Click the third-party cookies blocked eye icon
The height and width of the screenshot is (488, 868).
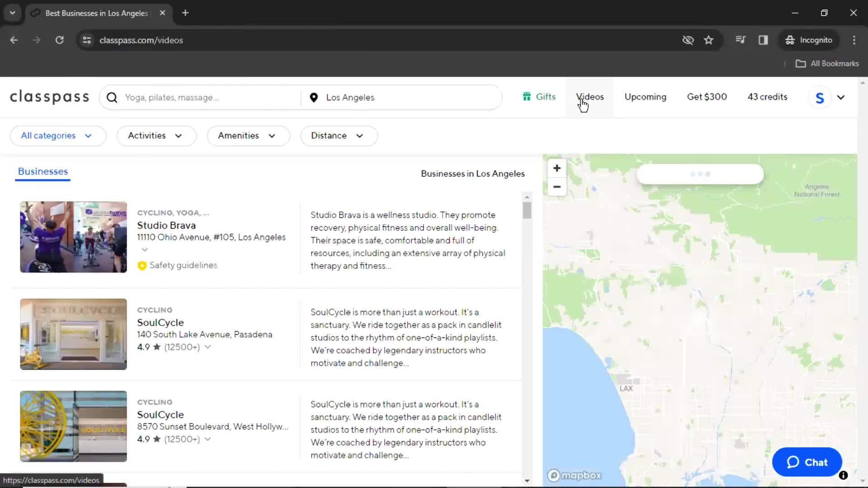[688, 40]
